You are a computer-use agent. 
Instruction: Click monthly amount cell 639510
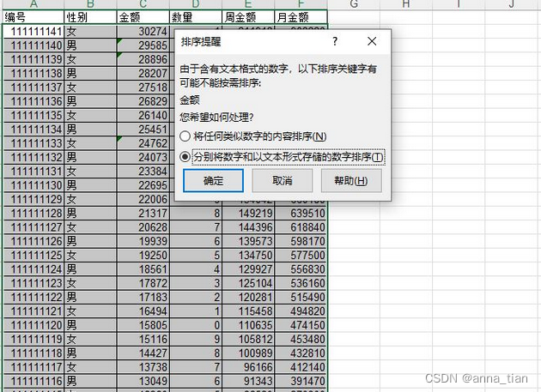point(301,213)
